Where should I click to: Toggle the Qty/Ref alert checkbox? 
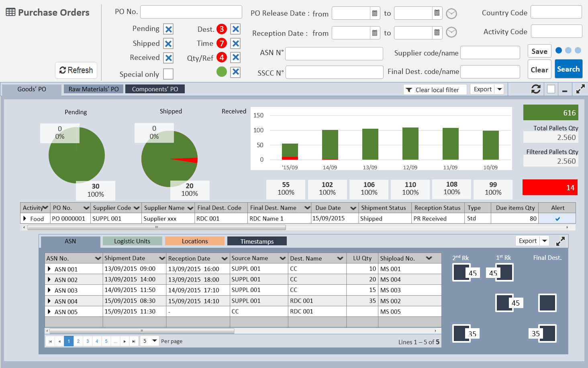[x=236, y=58]
